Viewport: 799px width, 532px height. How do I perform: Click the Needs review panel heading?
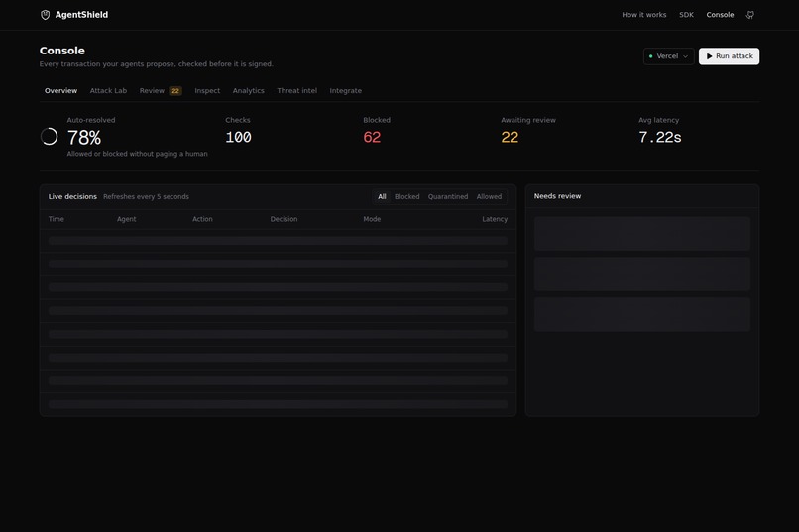click(557, 196)
